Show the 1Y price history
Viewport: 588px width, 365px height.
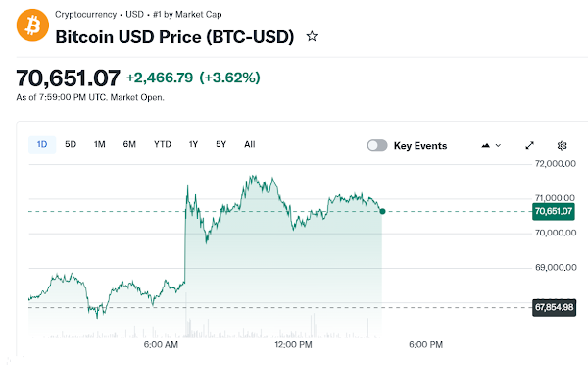tap(193, 144)
